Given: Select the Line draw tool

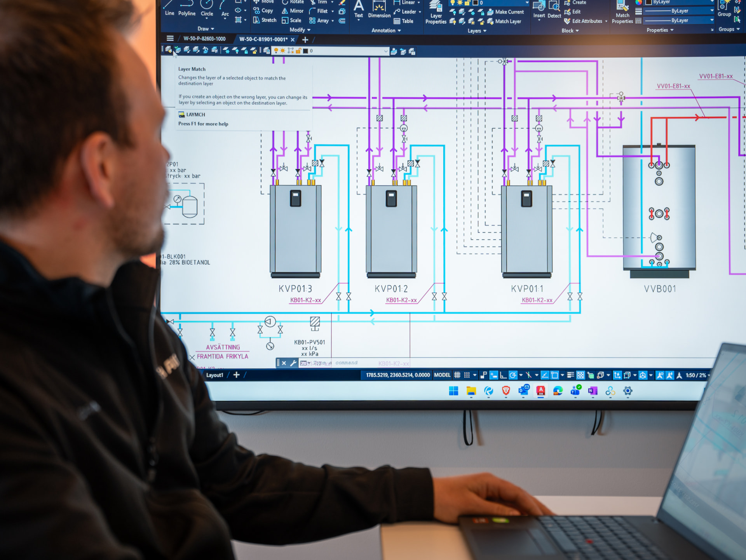Looking at the screenshot, I should pos(169,9).
